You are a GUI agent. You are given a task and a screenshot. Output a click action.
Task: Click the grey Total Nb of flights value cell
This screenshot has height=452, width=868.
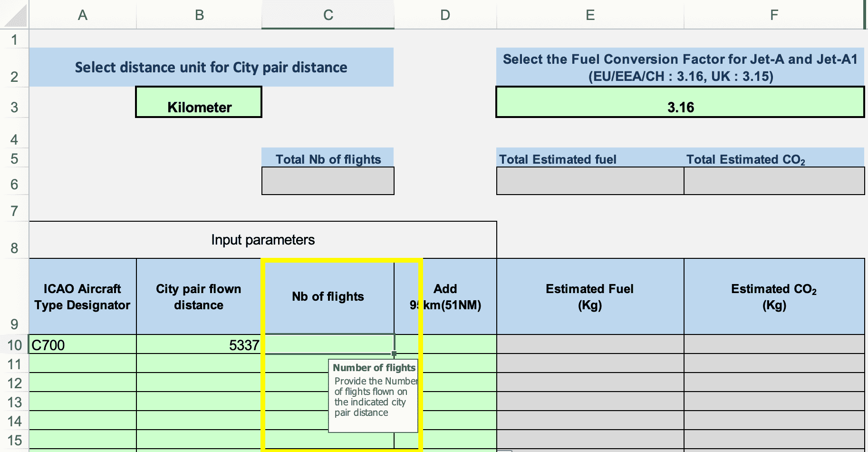tap(328, 181)
